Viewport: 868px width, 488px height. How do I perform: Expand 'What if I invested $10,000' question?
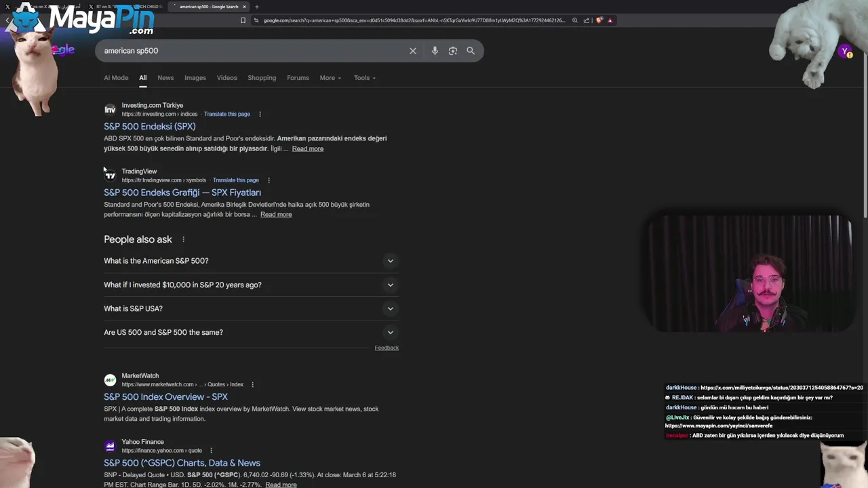[251, 285]
